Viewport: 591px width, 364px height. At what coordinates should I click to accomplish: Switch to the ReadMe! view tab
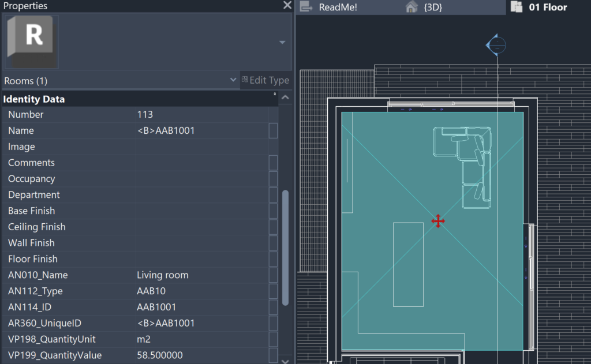coord(338,7)
